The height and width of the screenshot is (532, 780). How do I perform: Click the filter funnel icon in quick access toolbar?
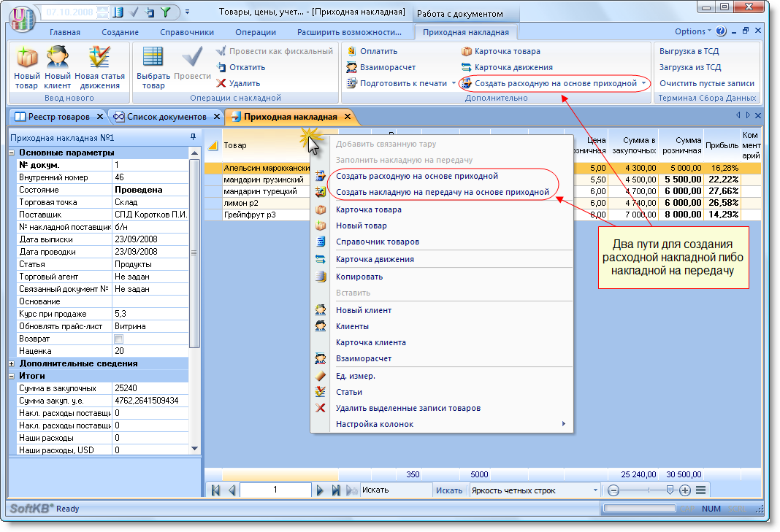166,12
